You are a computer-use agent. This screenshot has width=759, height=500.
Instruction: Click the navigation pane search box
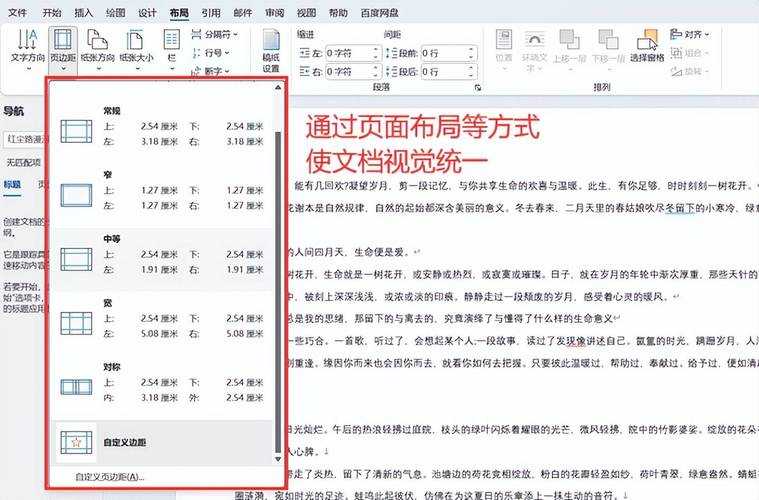[27, 139]
